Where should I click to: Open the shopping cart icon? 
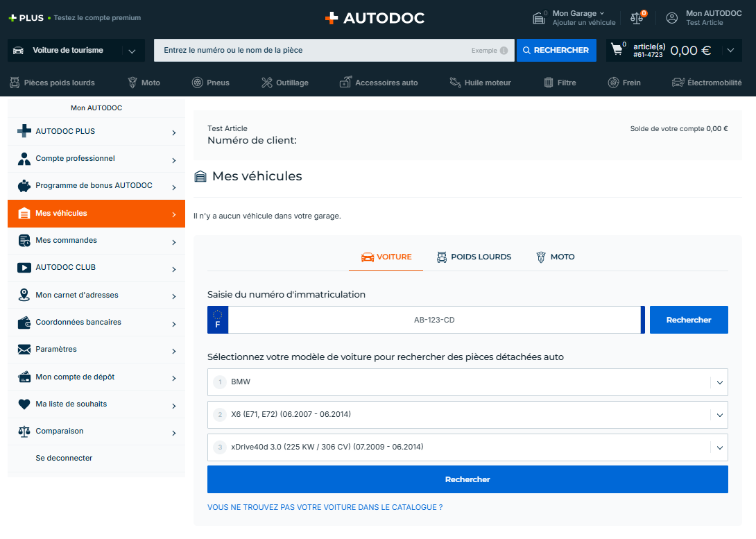coord(617,50)
